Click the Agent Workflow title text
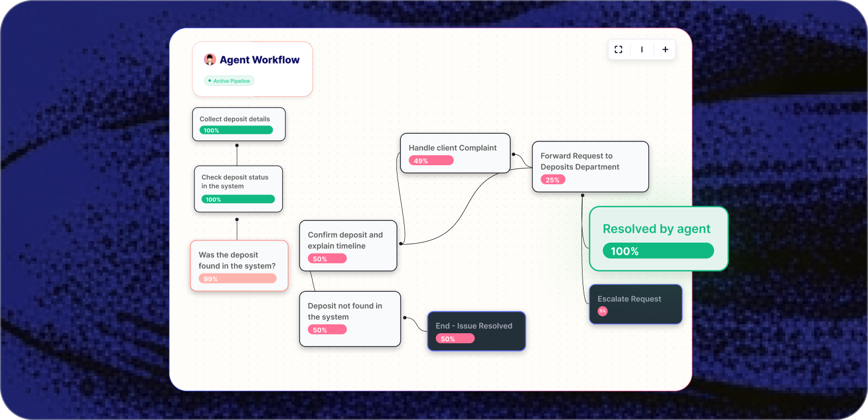Viewport: 868px width, 420px height. pyautogui.click(x=260, y=60)
